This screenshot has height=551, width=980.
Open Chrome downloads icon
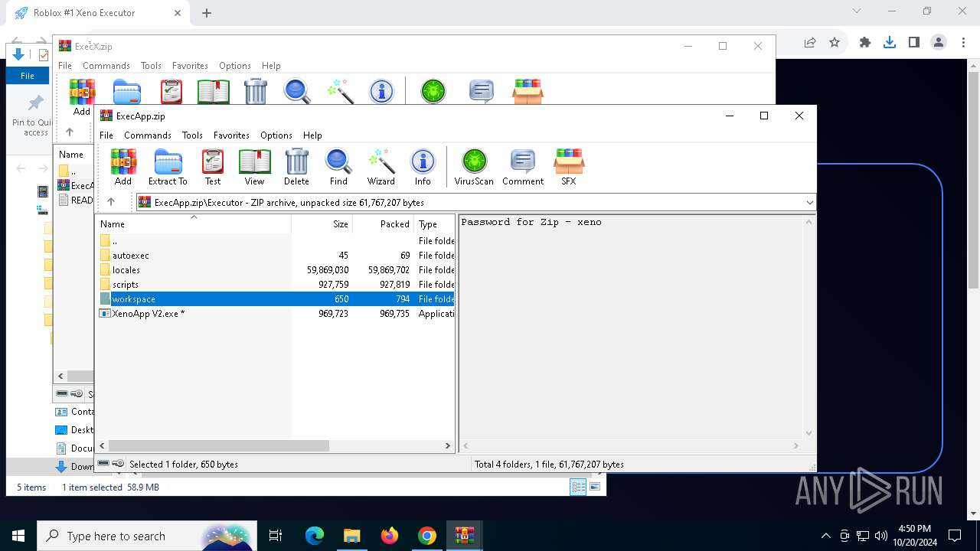(890, 43)
